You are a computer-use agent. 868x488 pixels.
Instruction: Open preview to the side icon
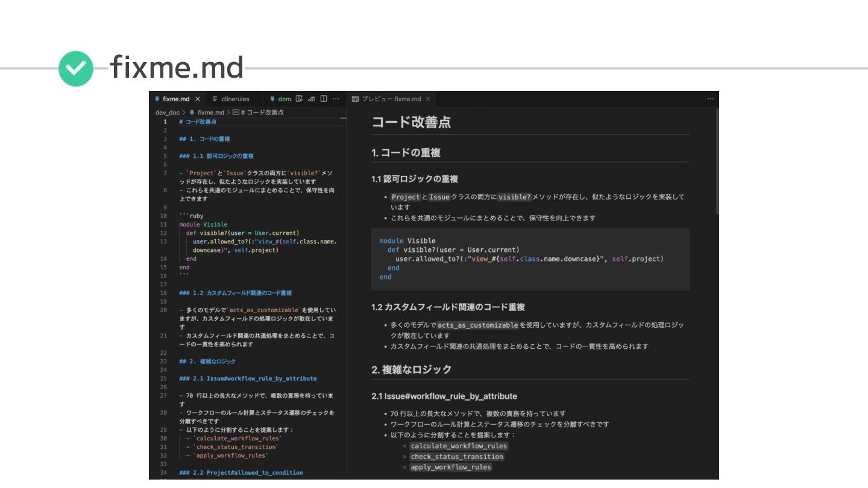click(x=300, y=99)
